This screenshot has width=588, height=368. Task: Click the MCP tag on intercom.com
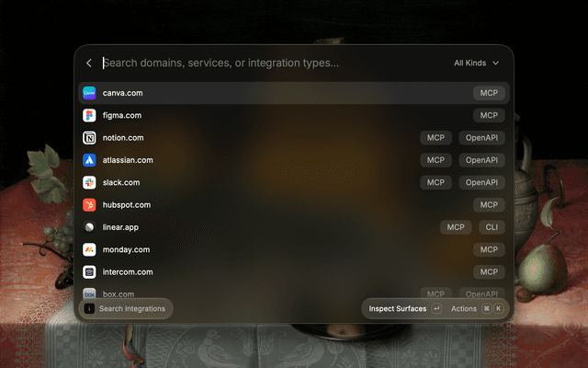pyautogui.click(x=489, y=272)
